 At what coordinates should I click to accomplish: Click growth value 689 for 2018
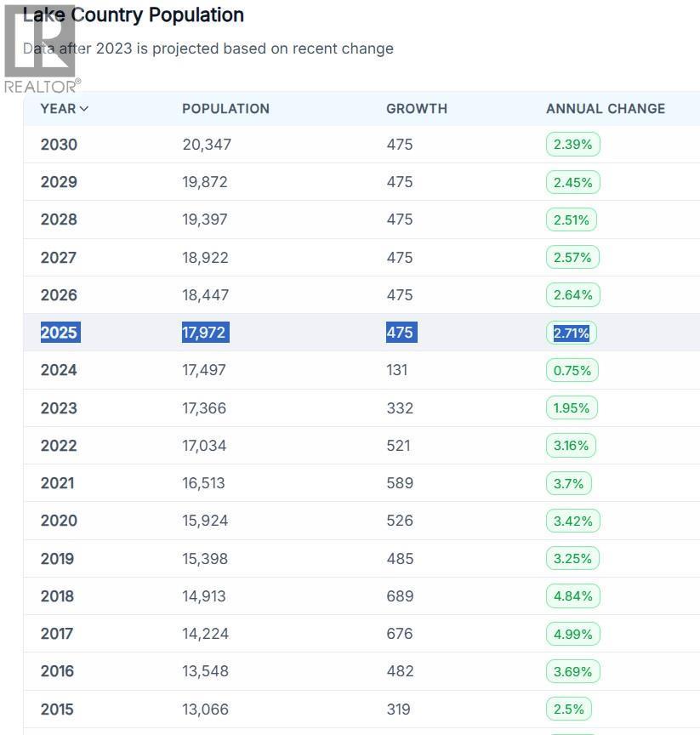[400, 596]
